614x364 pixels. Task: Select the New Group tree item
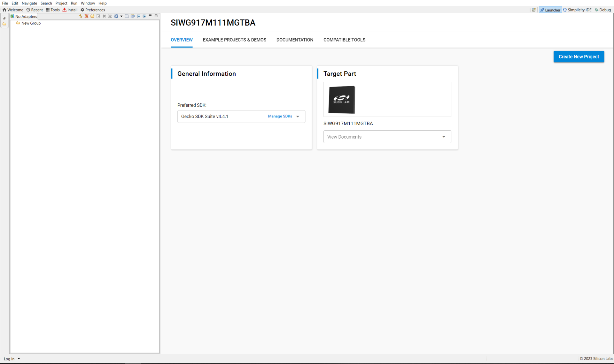coord(31,23)
